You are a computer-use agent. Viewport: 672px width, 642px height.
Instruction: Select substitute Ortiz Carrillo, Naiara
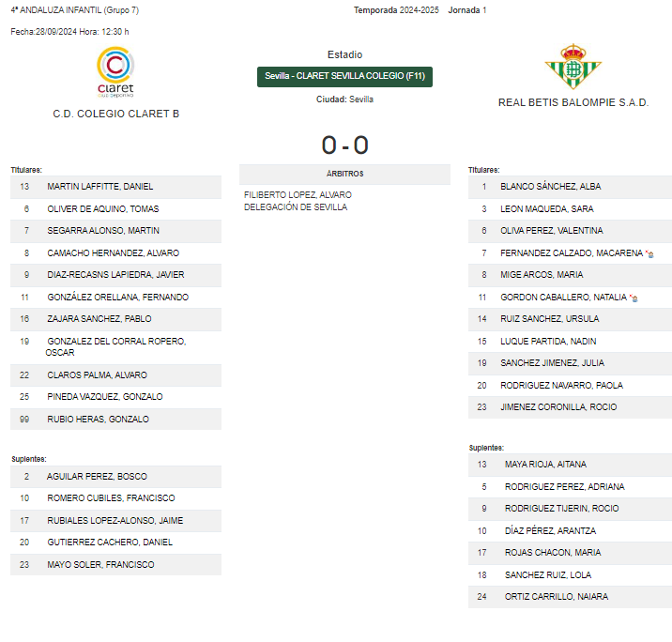click(x=570, y=597)
